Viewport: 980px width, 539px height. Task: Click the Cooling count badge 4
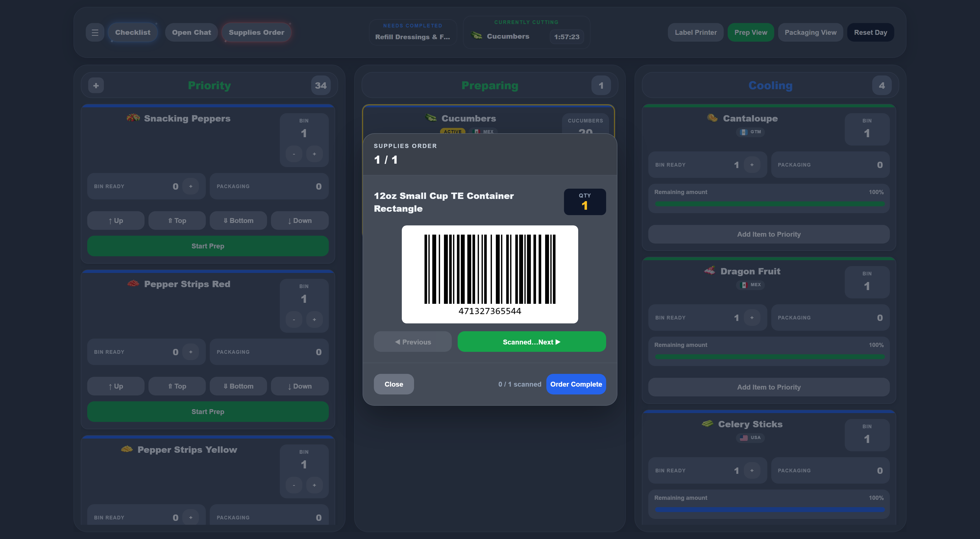[x=882, y=86]
